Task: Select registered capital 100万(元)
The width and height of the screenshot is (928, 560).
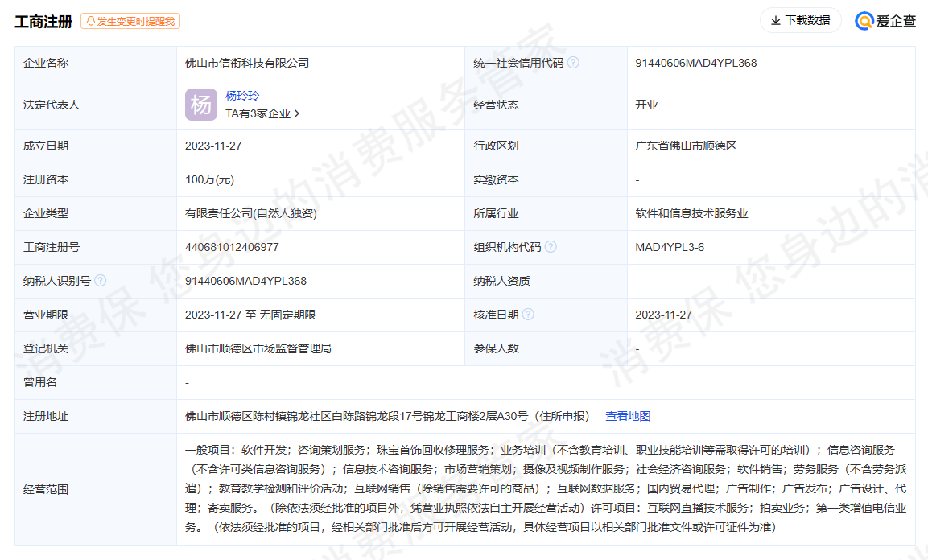Action: coord(209,179)
